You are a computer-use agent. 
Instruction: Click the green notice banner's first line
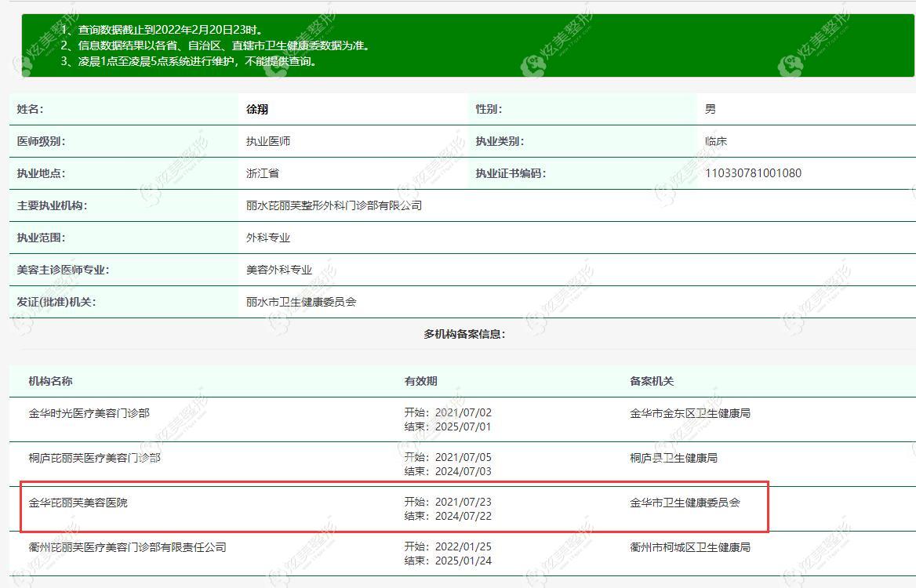[162, 30]
